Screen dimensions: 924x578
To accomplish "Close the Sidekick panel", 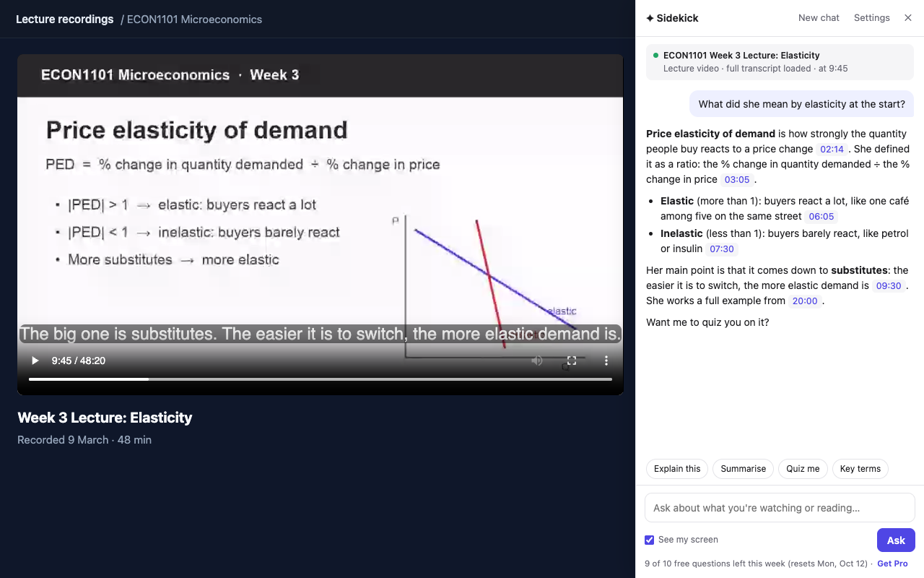I will pyautogui.click(x=908, y=18).
